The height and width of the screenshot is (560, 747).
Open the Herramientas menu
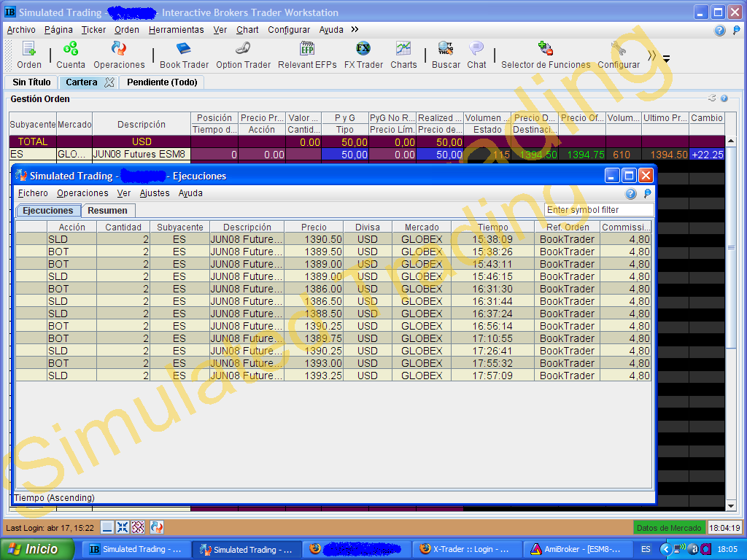(176, 30)
